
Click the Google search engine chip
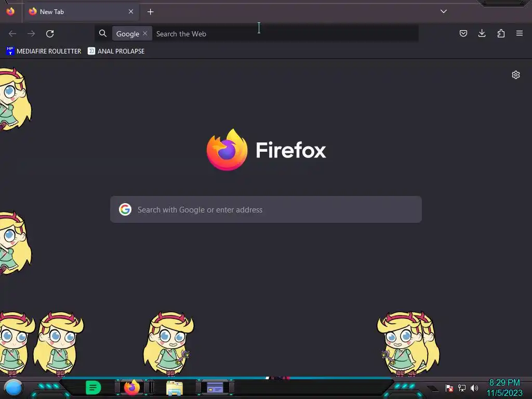[128, 34]
